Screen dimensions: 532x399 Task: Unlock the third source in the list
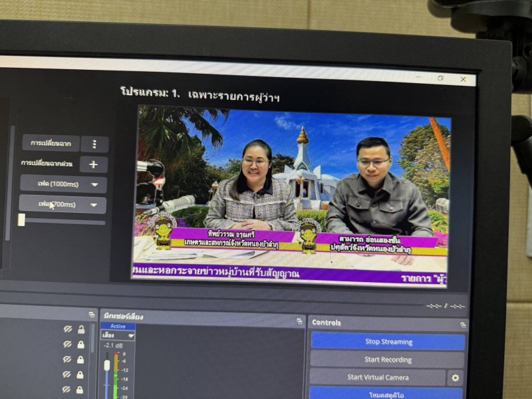coord(81,360)
